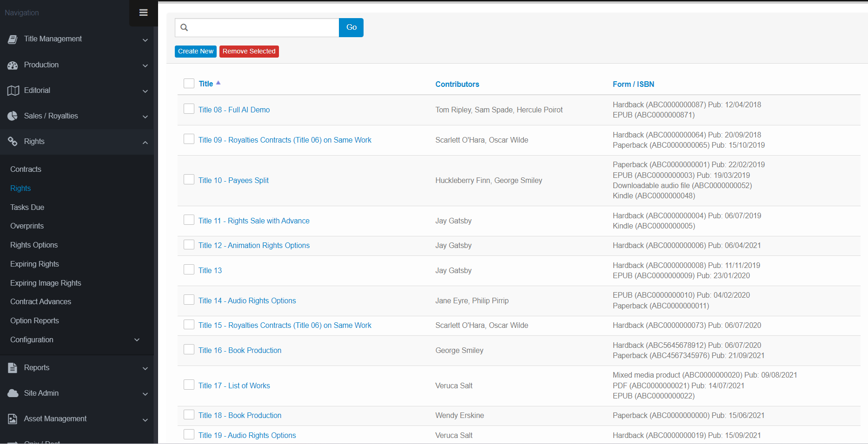The image size is (868, 444).
Task: Expand the Configuration submenu arrow
Action: click(x=137, y=340)
